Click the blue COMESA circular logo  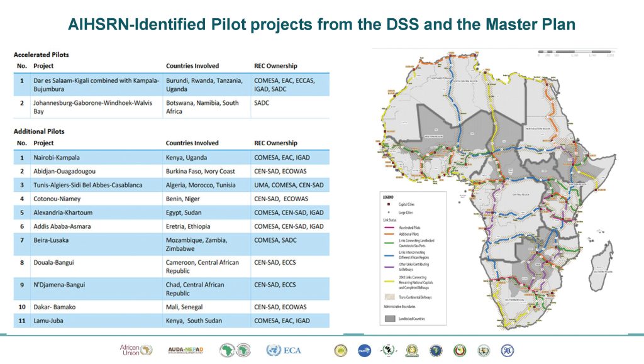[364, 350]
